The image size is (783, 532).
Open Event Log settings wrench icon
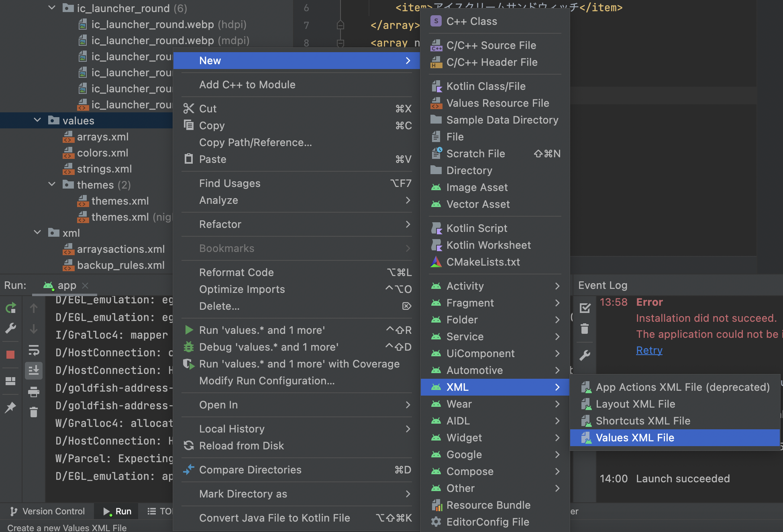point(585,356)
